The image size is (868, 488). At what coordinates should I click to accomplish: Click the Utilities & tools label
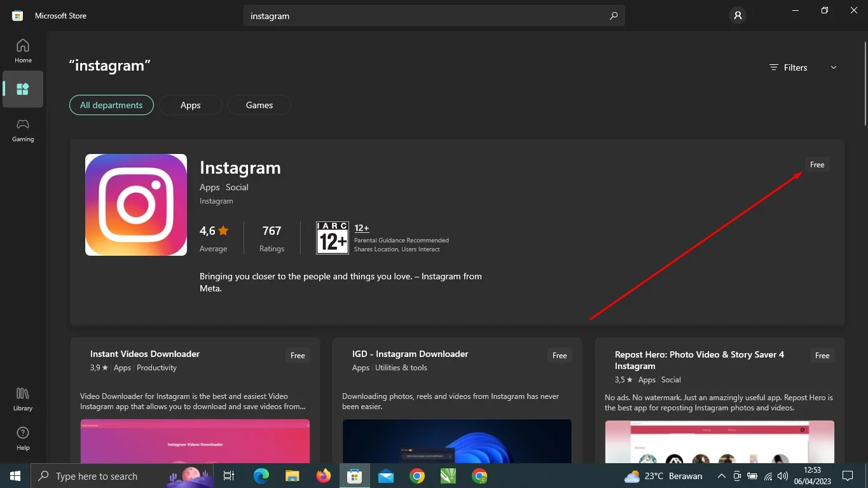click(x=401, y=368)
